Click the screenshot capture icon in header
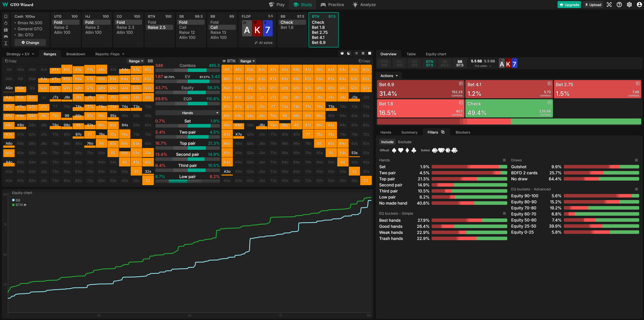 [609, 5]
